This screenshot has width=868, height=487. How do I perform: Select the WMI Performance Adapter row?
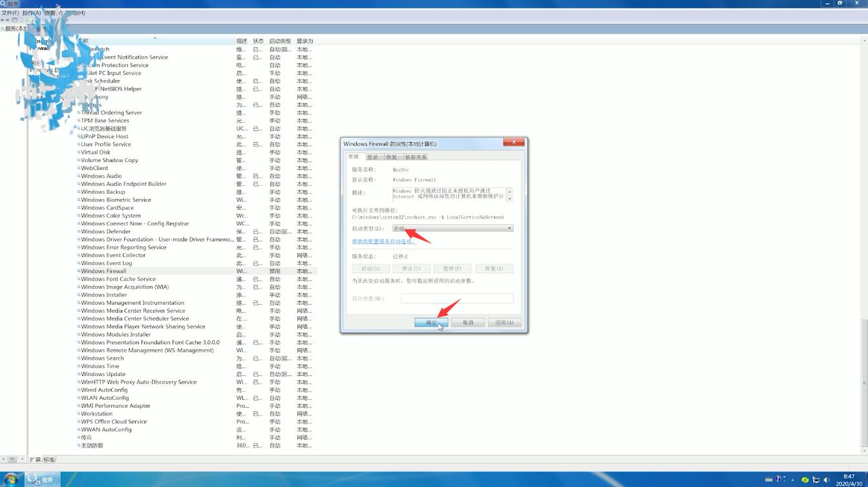[196, 406]
